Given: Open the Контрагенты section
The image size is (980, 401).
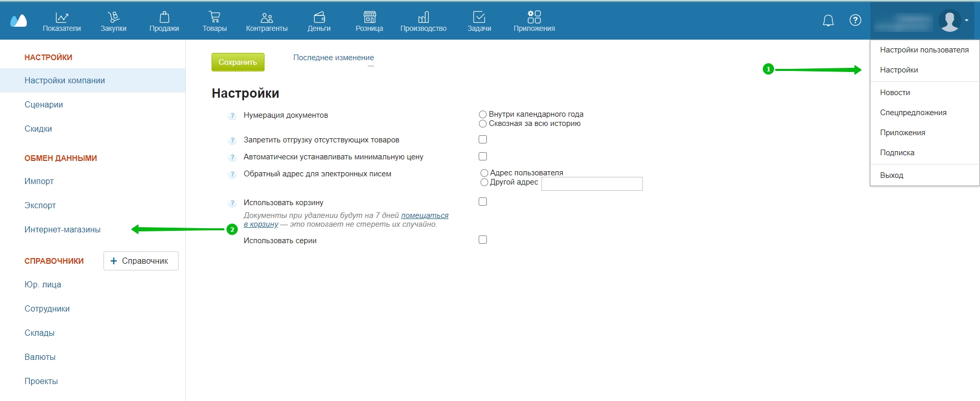Looking at the screenshot, I should [x=267, y=22].
